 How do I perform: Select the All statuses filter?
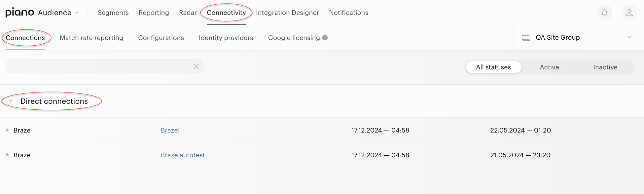pyautogui.click(x=493, y=67)
